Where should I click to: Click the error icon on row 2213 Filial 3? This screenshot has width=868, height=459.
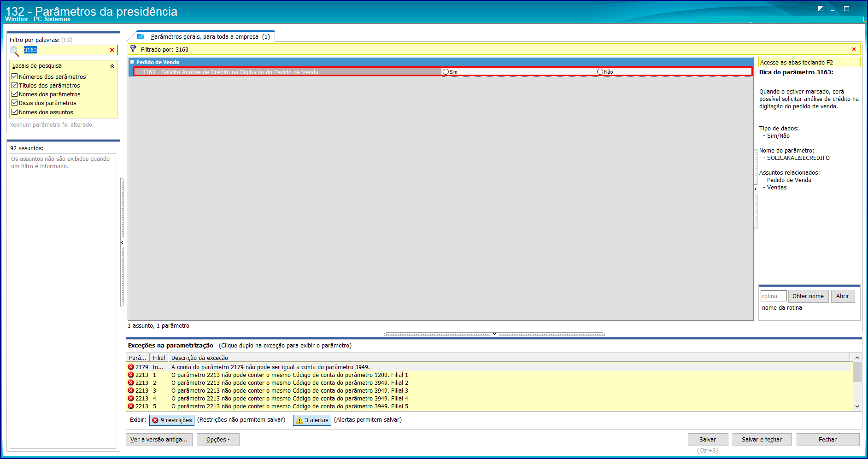pos(131,391)
